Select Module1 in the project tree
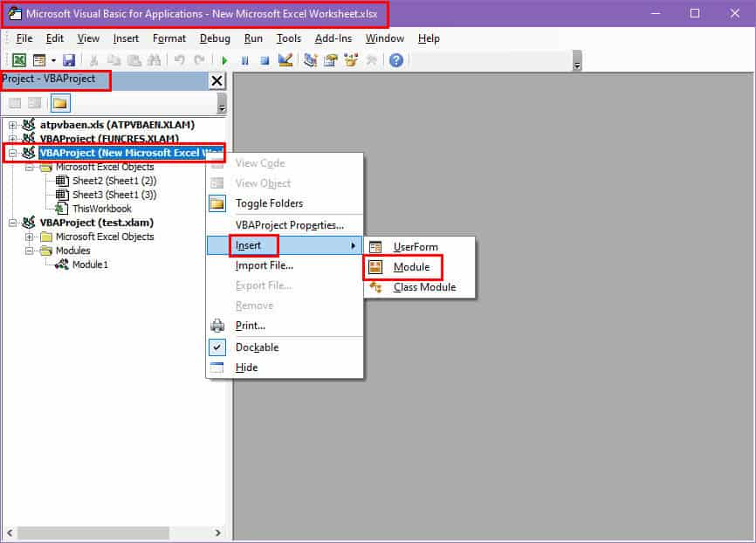Viewport: 756px width, 543px height. 90,265
